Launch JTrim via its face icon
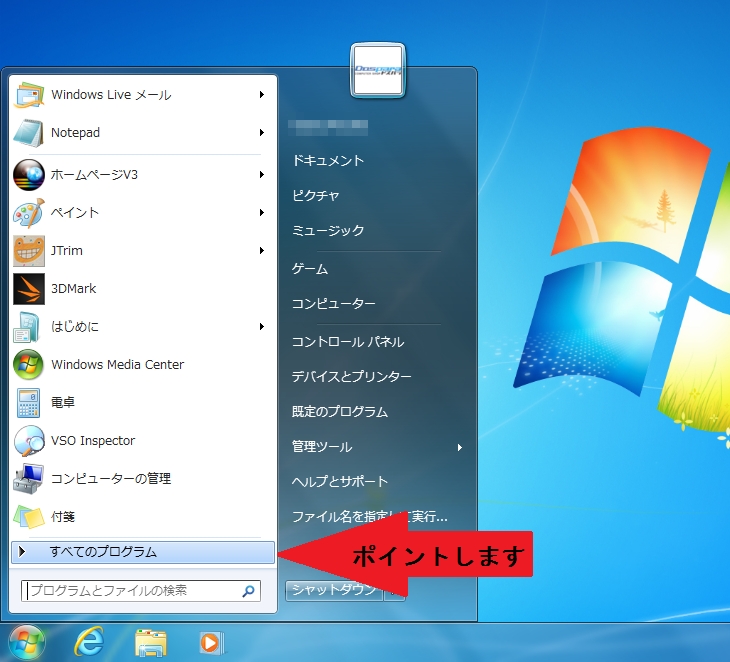The width and height of the screenshot is (730, 662). coord(29,251)
